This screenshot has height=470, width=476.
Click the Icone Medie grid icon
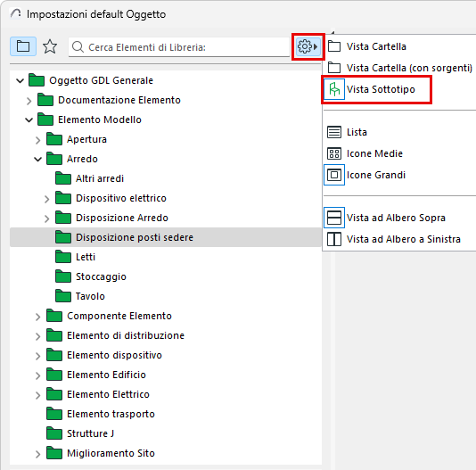[334, 153]
